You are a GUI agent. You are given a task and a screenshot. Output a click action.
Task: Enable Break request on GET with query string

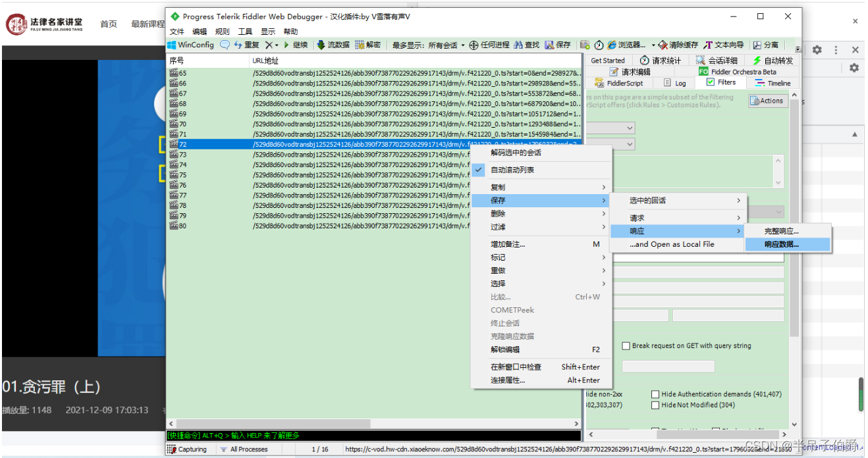click(x=626, y=345)
